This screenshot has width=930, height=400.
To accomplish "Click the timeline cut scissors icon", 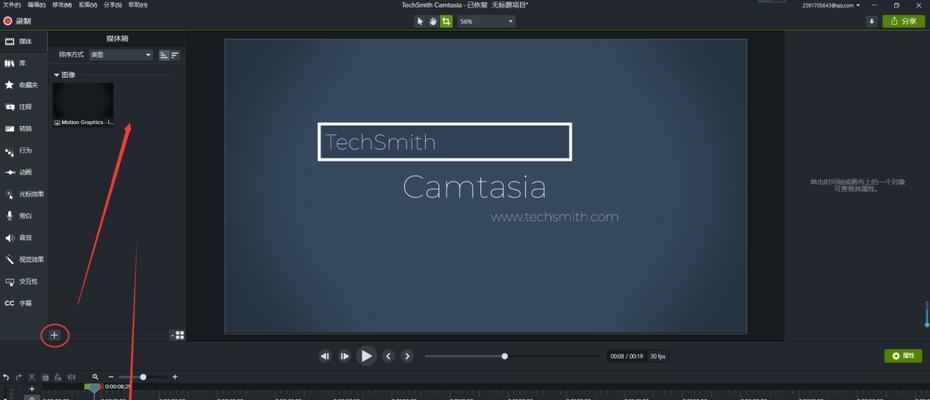I will pos(32,377).
